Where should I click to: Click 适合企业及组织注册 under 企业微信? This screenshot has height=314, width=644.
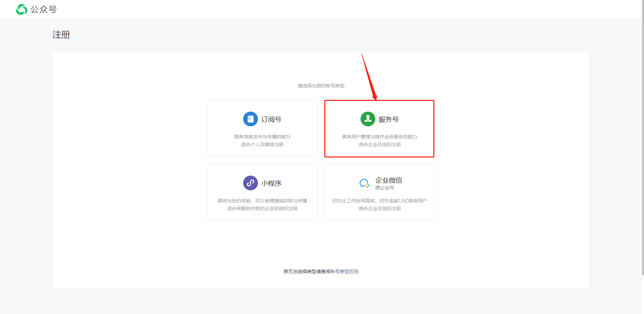coord(380,208)
